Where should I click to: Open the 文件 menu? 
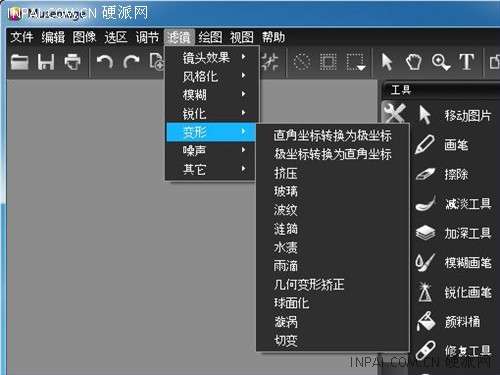point(22,37)
